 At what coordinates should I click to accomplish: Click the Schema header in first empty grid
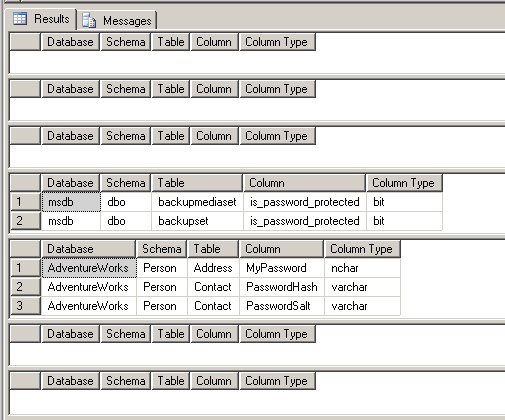pyautogui.click(x=126, y=42)
